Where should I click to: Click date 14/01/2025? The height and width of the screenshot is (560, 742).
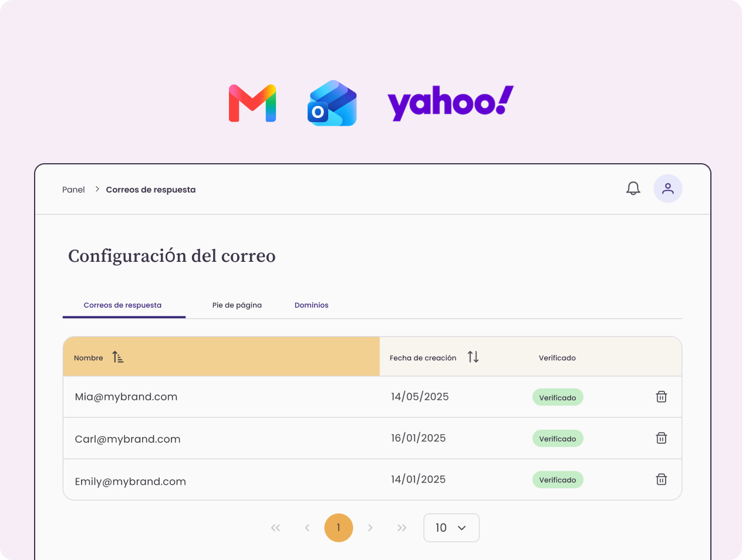(419, 480)
